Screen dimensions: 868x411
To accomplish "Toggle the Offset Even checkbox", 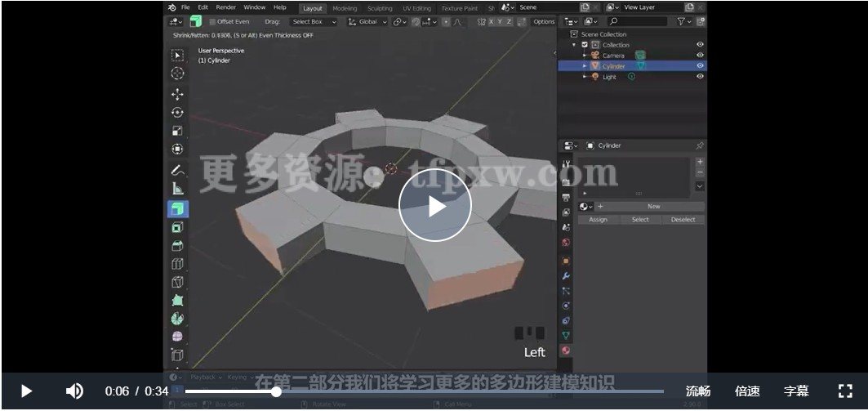I will point(212,21).
